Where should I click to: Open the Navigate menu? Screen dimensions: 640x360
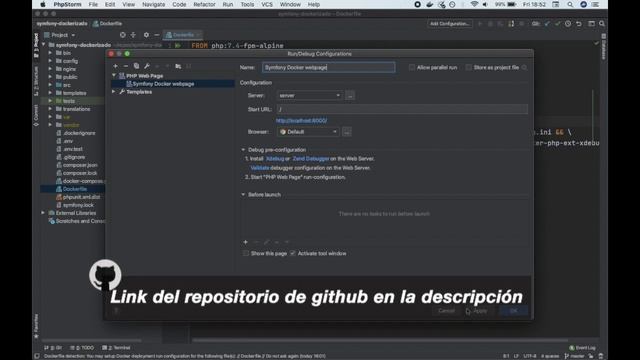pyautogui.click(x=153, y=4)
